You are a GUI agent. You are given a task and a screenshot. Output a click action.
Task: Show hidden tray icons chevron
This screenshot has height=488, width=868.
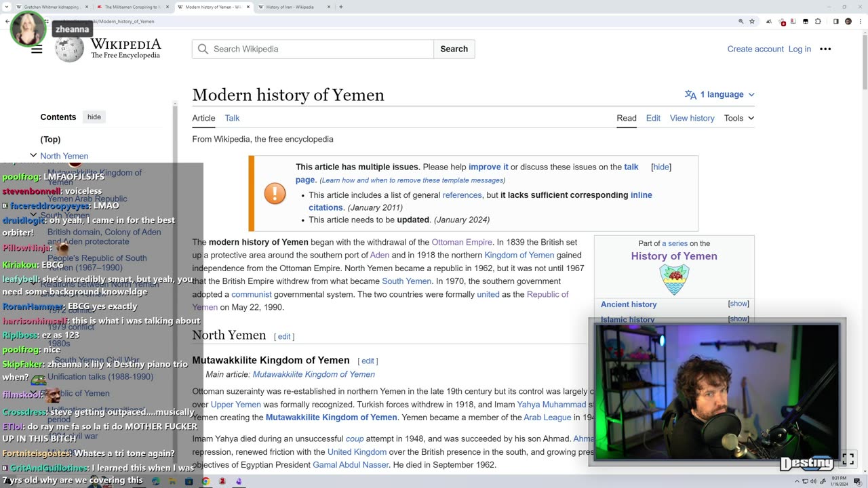pyautogui.click(x=797, y=481)
